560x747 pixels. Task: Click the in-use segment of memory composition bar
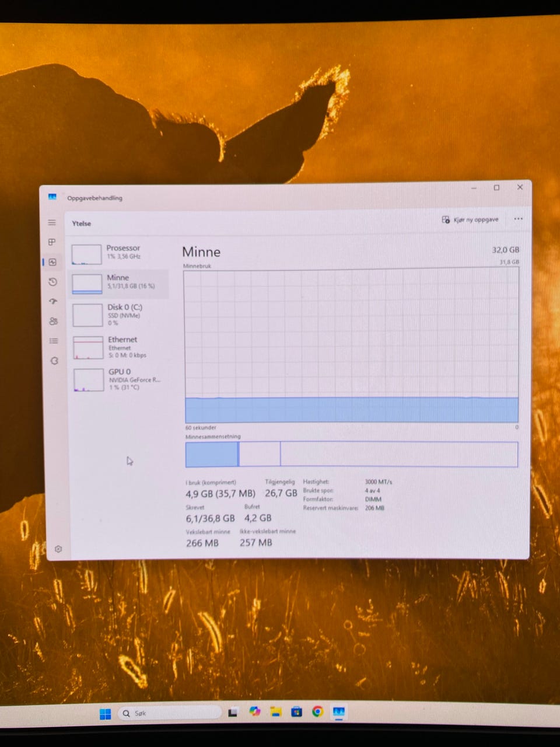[212, 454]
